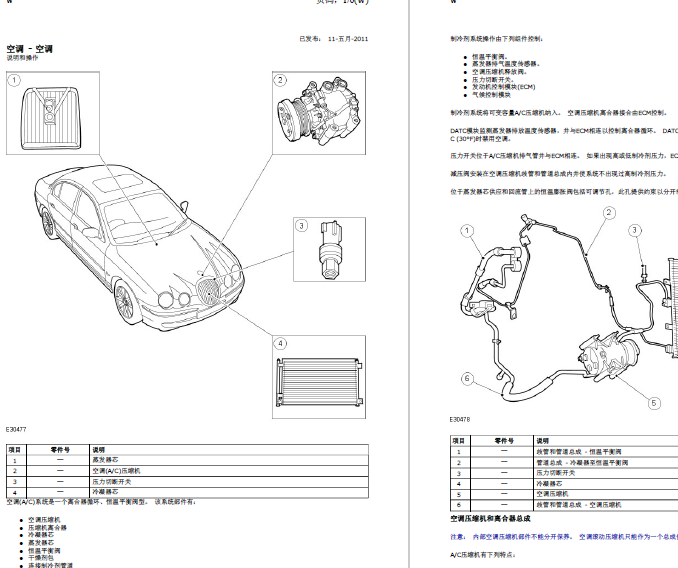Screen dimensions: 678x568
Task: Click callout 5 in the right refrigerant line diagram
Action: pos(654,403)
